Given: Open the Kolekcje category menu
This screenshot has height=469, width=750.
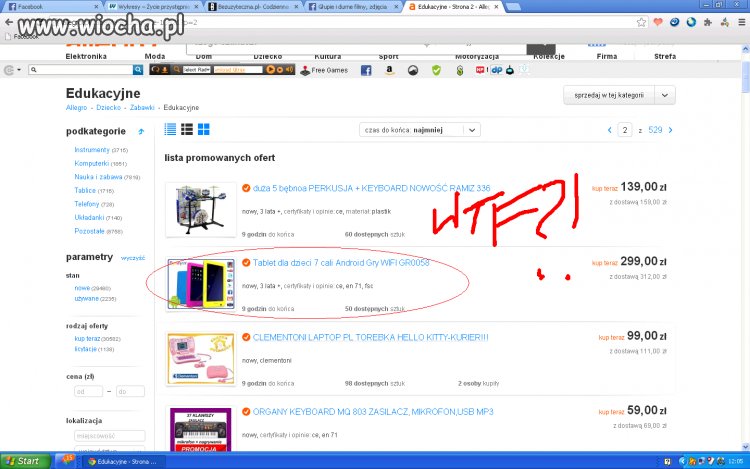Looking at the screenshot, I should pyautogui.click(x=549, y=56).
